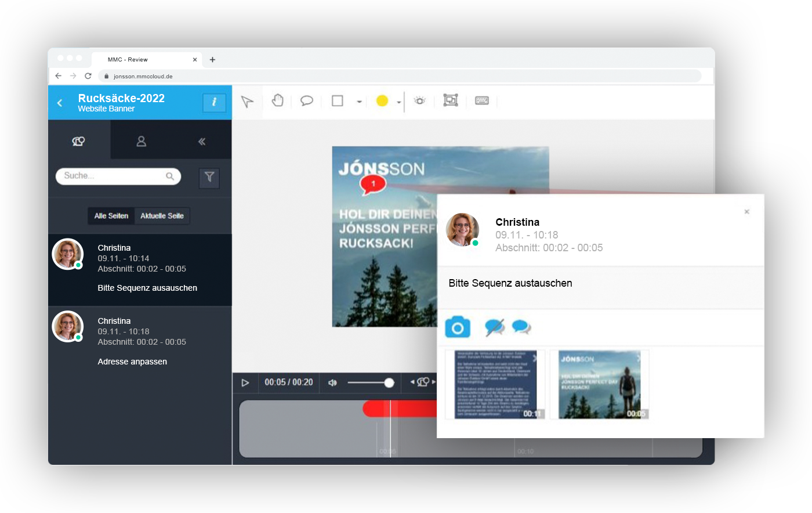812x513 pixels.
Task: Click the search magnifier icon
Action: (x=170, y=176)
